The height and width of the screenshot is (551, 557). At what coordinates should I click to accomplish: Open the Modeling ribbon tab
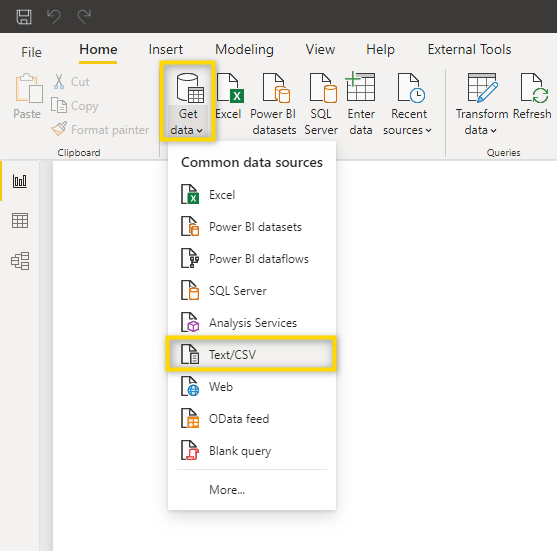point(244,49)
